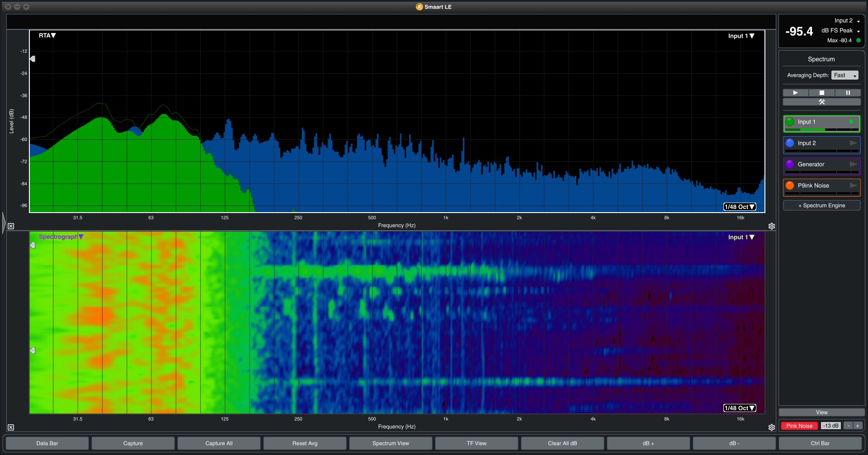Screen dimensions: 868x455
Task: Open the dB FS Peak meter type dropdown
Action: (841, 31)
